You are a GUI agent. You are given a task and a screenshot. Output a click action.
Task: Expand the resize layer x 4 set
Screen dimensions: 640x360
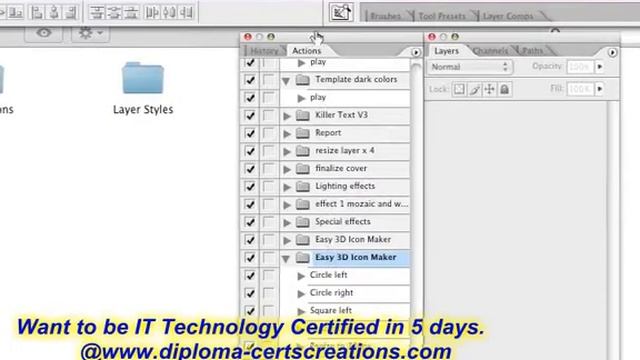tap(287, 151)
